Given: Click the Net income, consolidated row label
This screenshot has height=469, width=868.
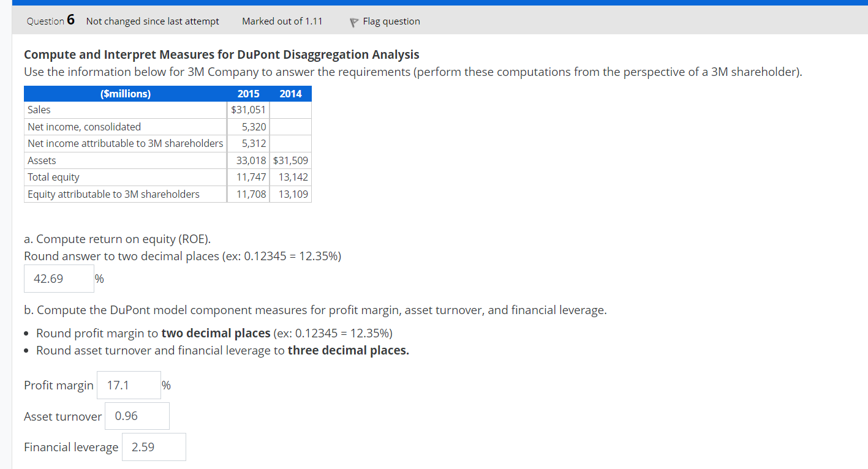Looking at the screenshot, I should pyautogui.click(x=84, y=127).
